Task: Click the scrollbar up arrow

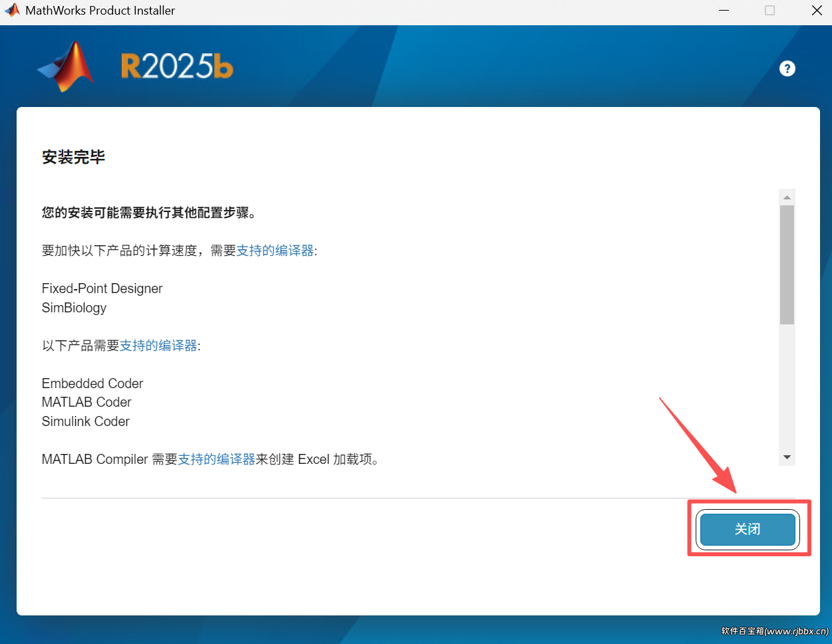Action: tap(787, 197)
